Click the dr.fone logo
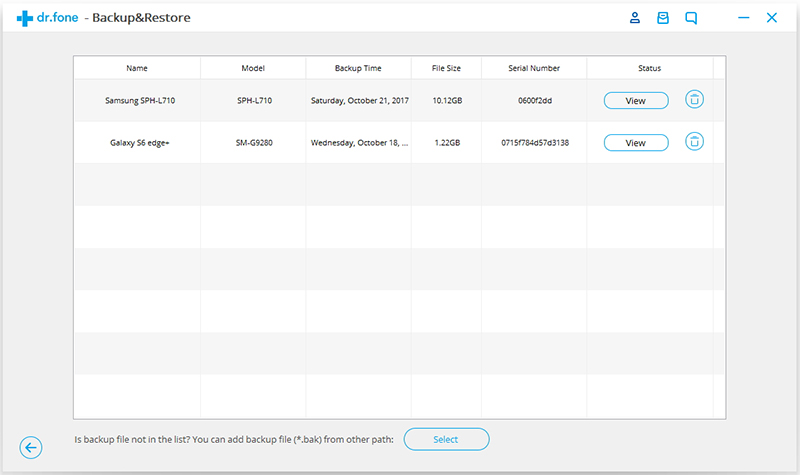 [47, 18]
